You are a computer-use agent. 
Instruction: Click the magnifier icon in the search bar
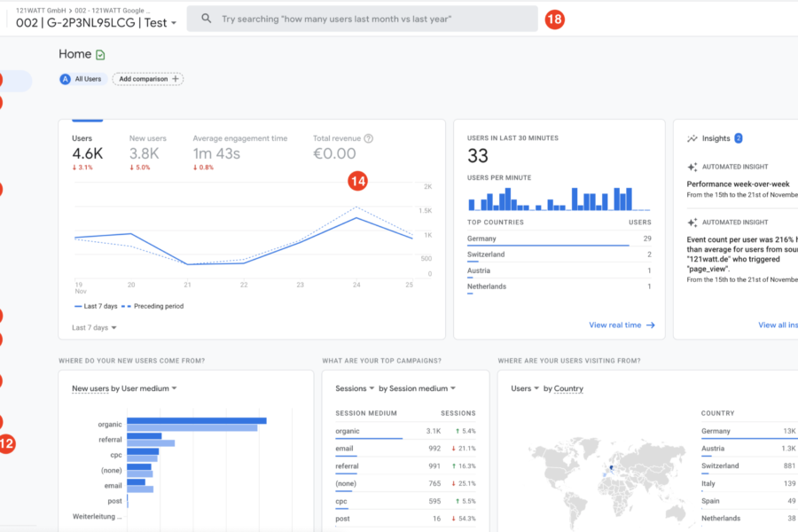(x=207, y=19)
